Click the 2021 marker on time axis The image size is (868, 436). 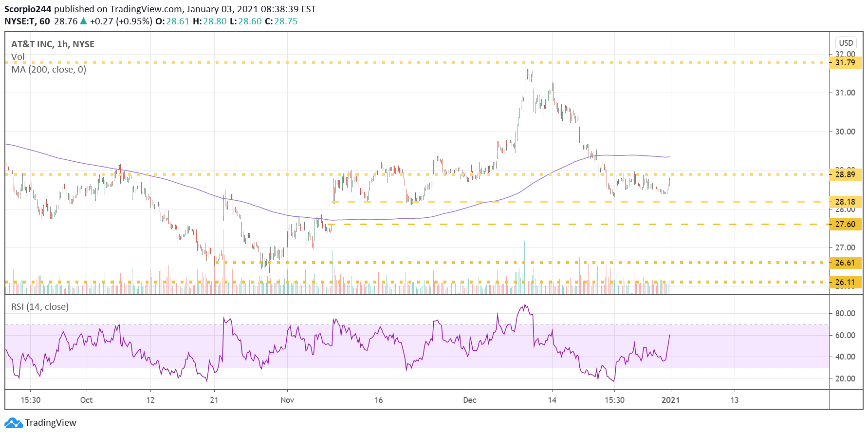(670, 400)
